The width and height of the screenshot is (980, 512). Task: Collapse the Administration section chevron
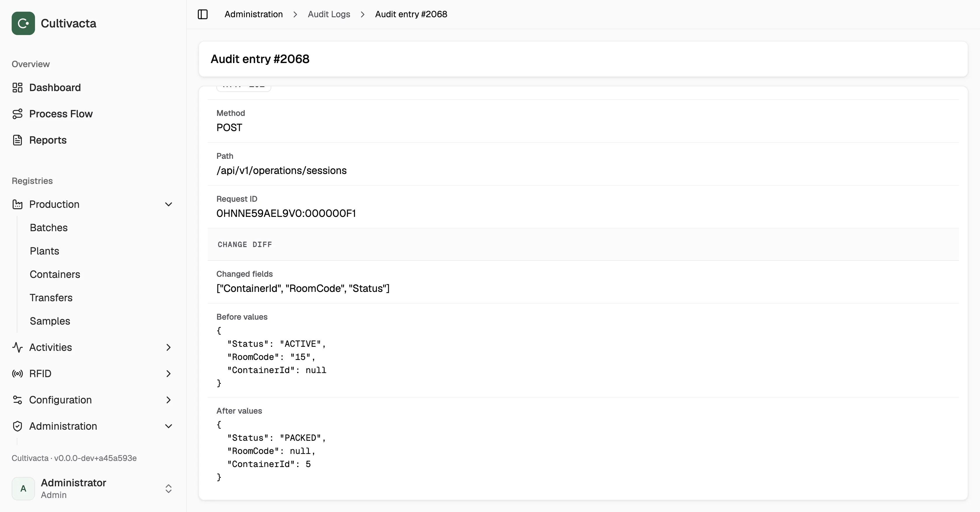coord(169,426)
